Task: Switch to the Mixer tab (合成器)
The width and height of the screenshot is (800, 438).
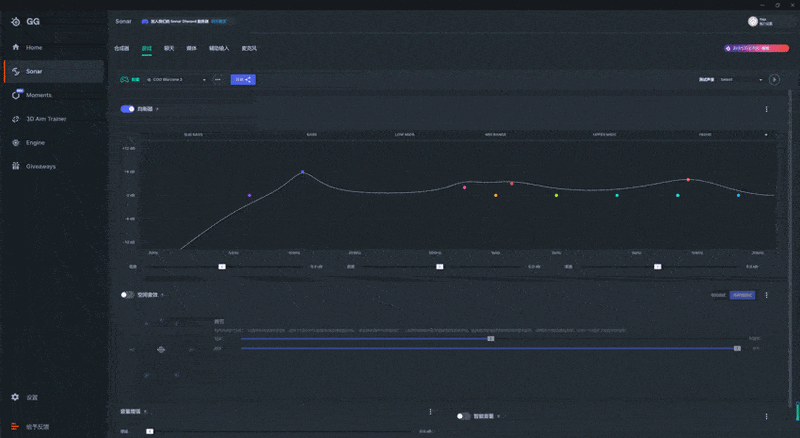Action: 122,48
